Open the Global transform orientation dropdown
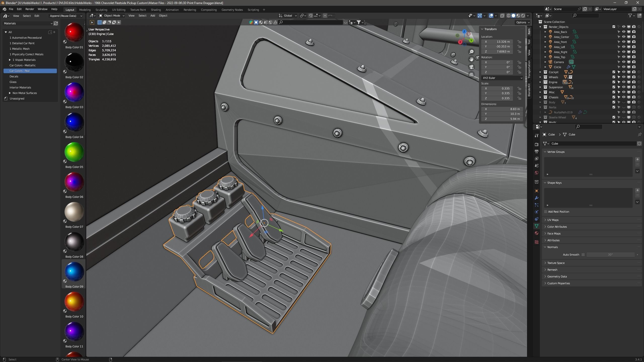This screenshot has height=362, width=644. point(288,16)
